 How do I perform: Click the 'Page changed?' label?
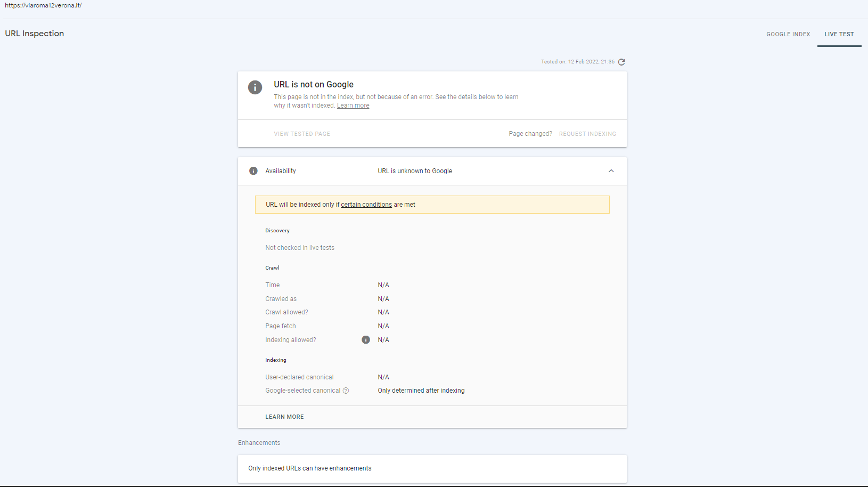click(x=530, y=134)
